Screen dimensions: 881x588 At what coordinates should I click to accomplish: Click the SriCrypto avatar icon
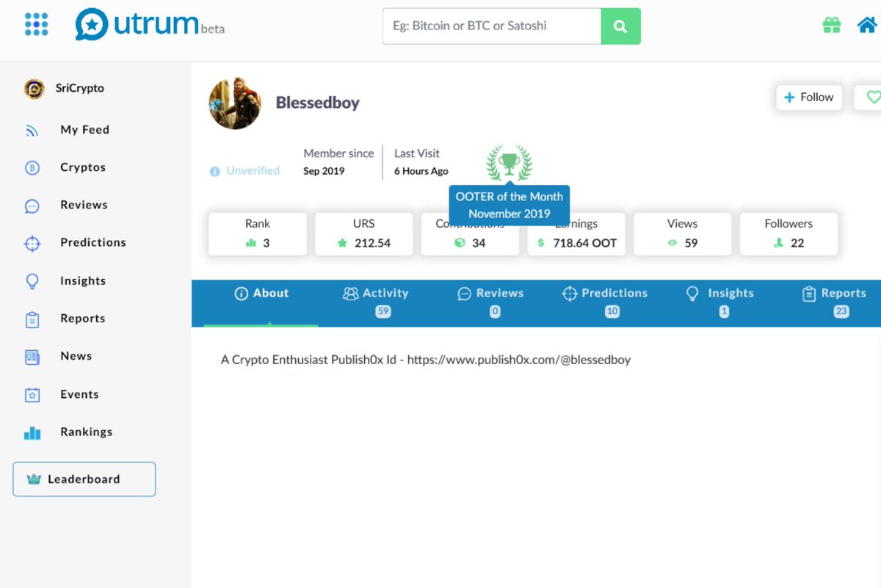[34, 89]
